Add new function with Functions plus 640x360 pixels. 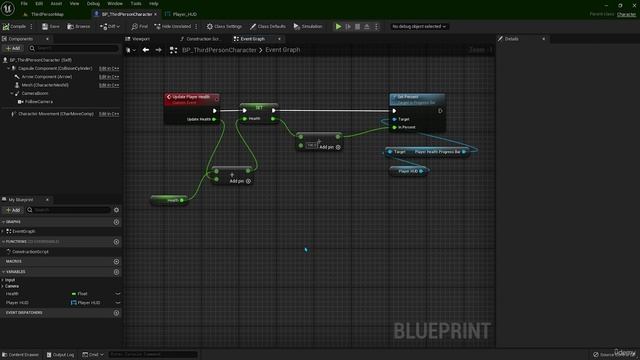click(116, 242)
